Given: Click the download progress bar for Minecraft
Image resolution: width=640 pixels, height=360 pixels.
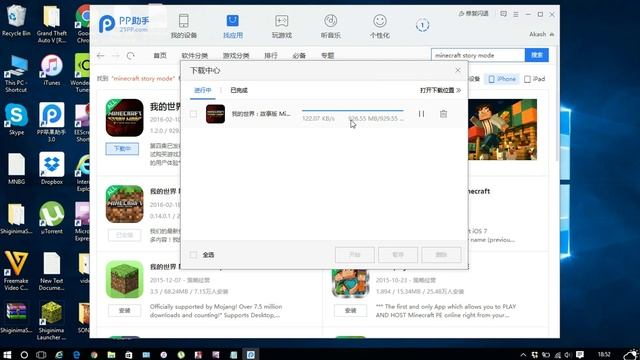Looking at the screenshot, I should click(353, 110).
